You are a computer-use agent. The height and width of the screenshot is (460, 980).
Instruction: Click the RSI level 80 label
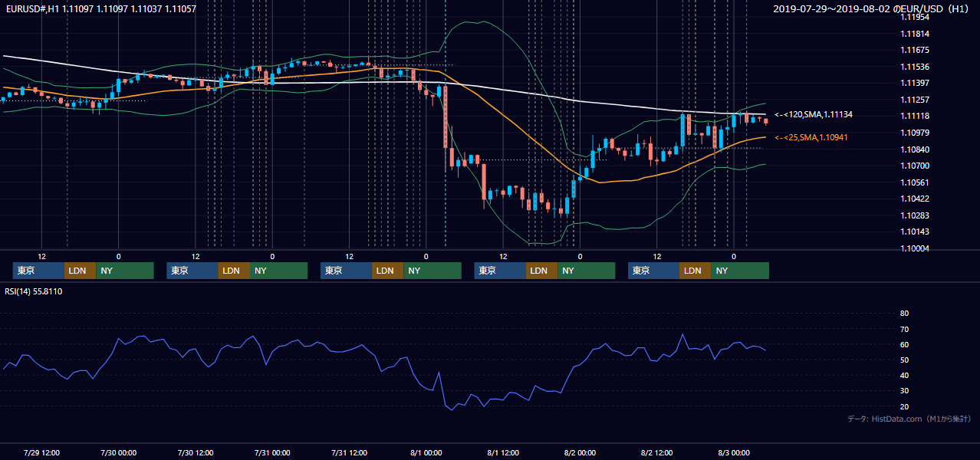point(904,314)
